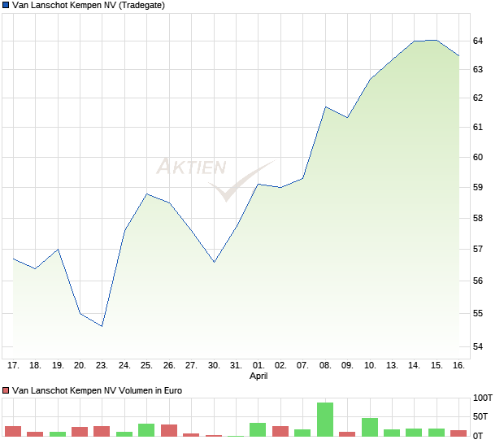Image resolution: width=504 pixels, height=444 pixels.
Task: Click the '10.' date label on the x-axis
Action: 370,366
